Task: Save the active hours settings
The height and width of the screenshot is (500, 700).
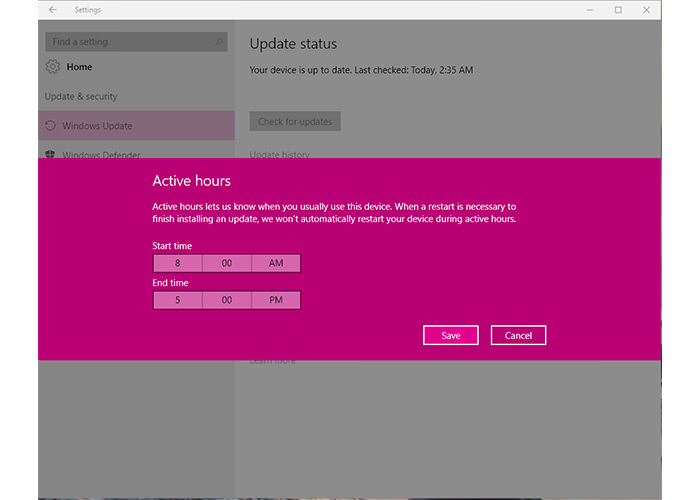Action: pos(450,335)
